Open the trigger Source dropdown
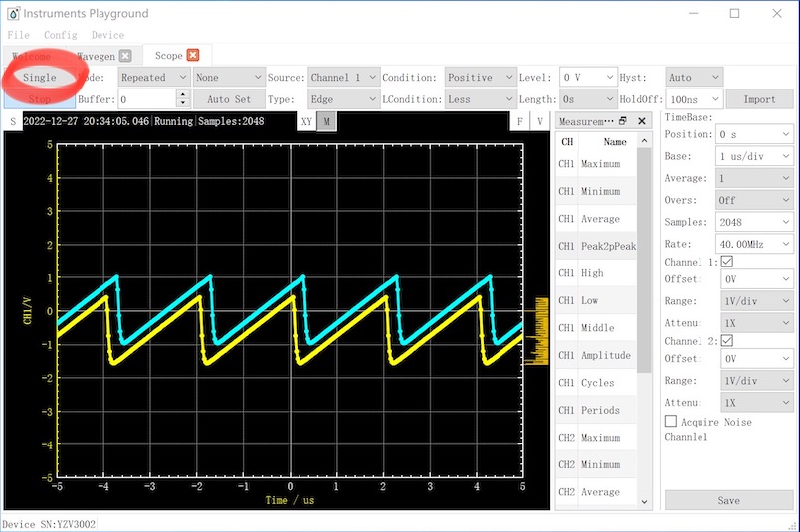 (x=343, y=77)
